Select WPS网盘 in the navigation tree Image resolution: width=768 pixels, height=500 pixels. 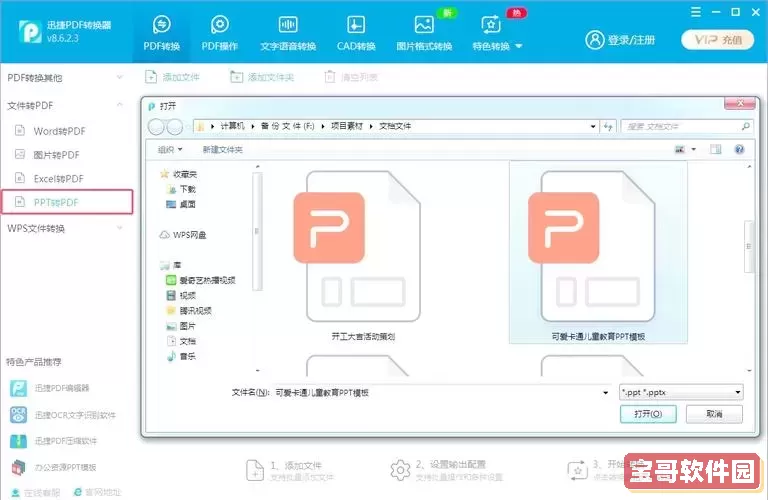(183, 235)
